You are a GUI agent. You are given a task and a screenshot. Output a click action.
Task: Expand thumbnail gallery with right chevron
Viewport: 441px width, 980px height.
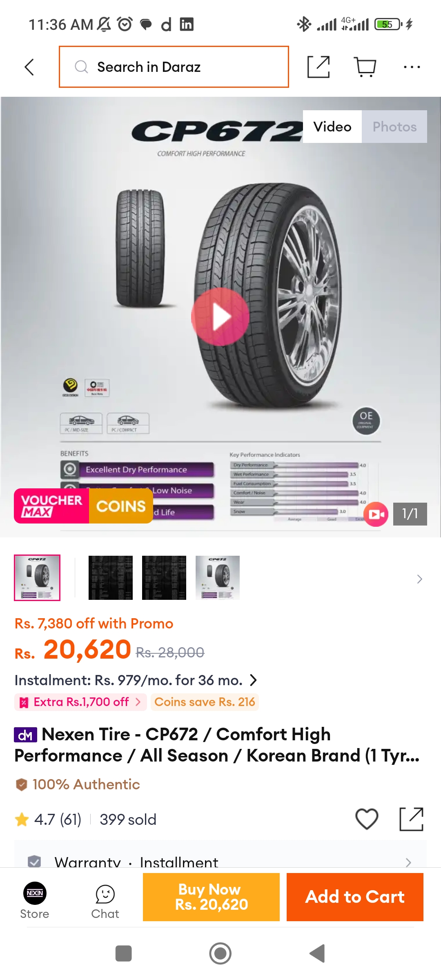point(419,579)
